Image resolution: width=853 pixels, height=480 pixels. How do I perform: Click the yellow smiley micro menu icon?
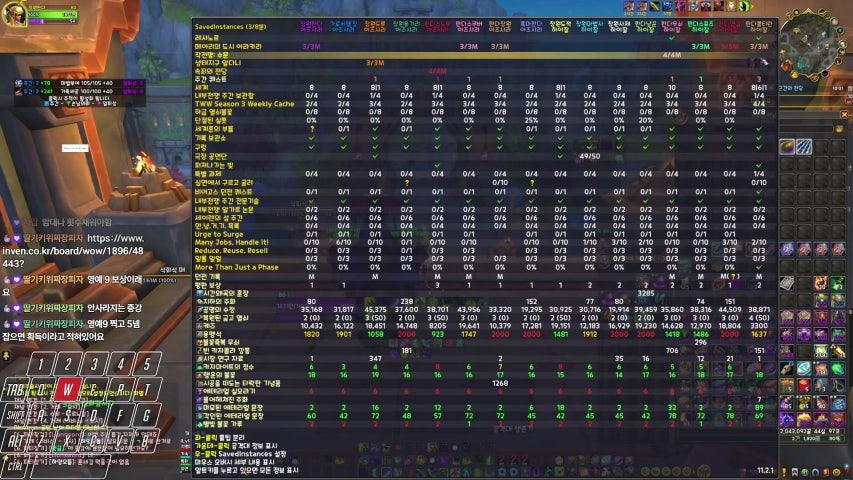coord(837,472)
